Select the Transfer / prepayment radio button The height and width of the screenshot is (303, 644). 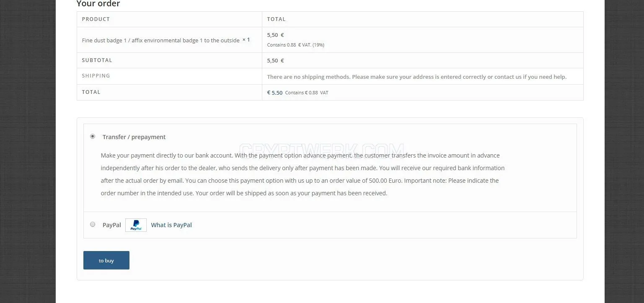tap(93, 136)
